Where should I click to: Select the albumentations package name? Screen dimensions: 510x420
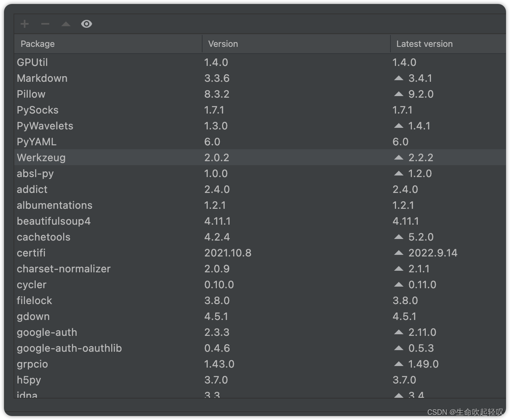[54, 205]
